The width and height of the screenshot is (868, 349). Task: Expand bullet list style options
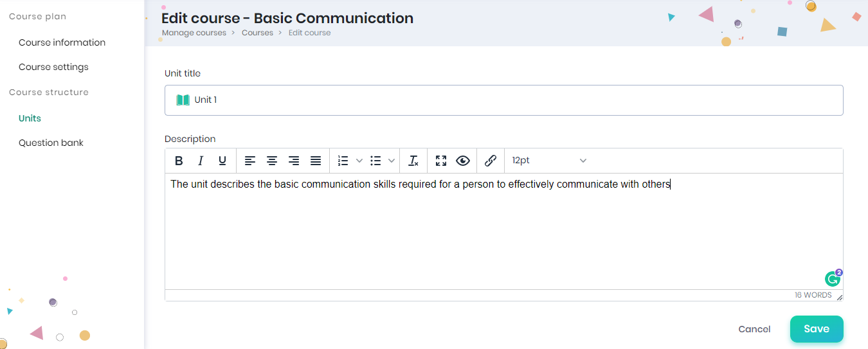pos(392,161)
